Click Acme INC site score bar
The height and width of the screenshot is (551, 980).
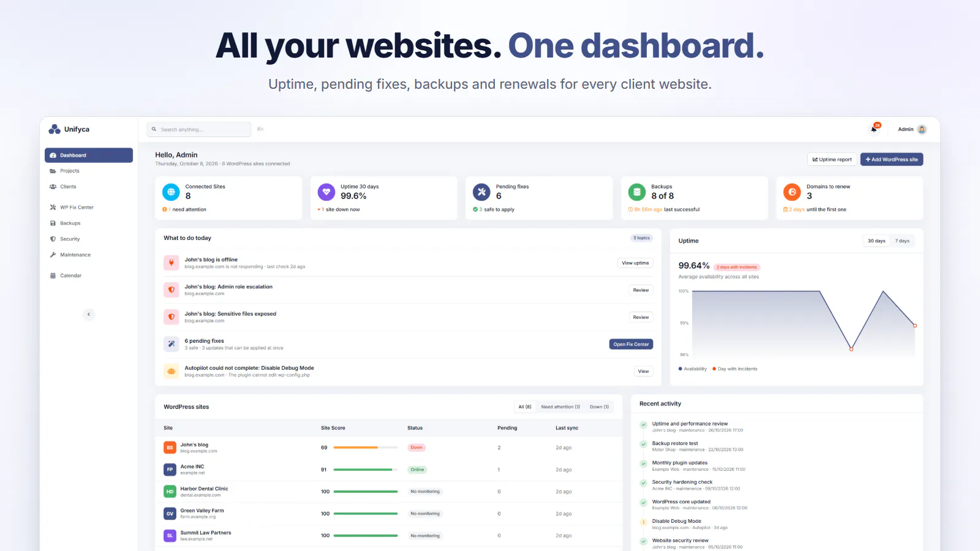[365, 470]
